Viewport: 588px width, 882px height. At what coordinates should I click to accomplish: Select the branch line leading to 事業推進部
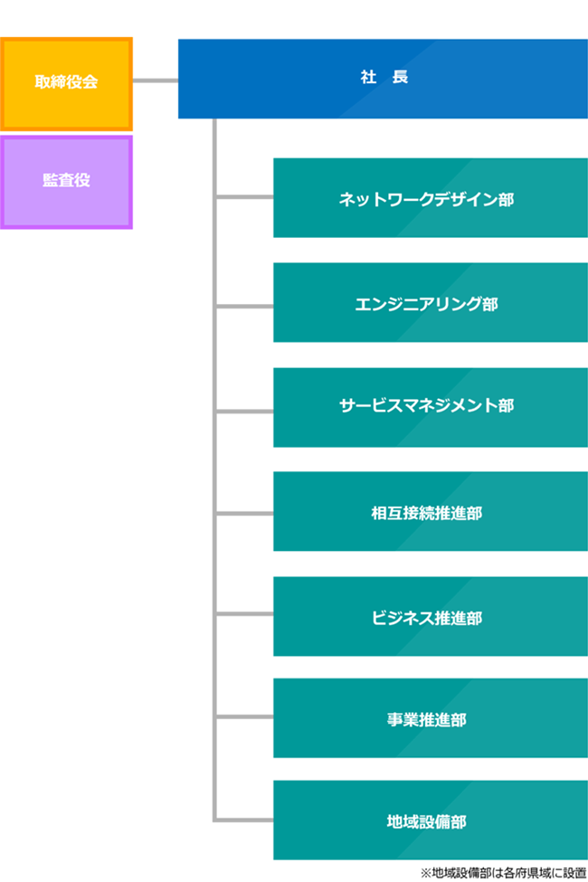[x=245, y=716]
